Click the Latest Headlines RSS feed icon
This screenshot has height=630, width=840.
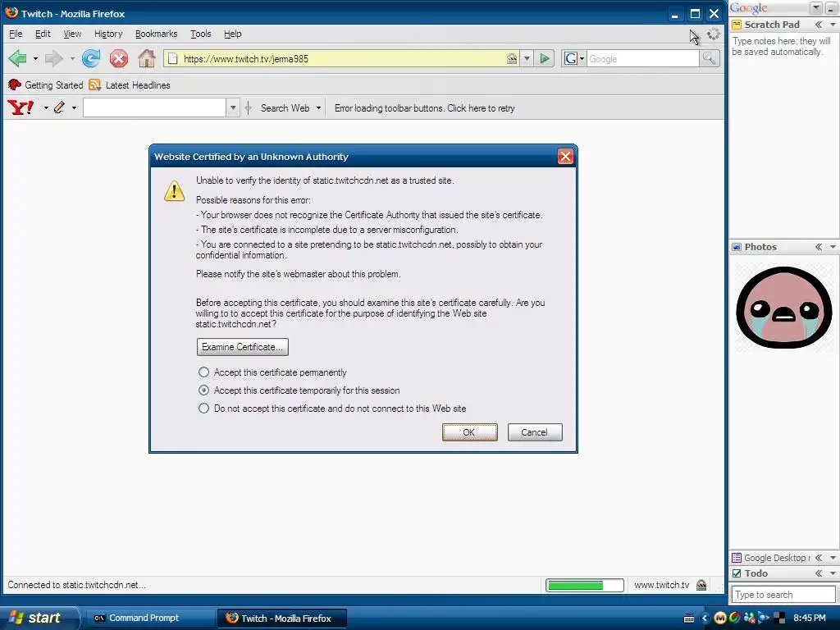coord(95,84)
